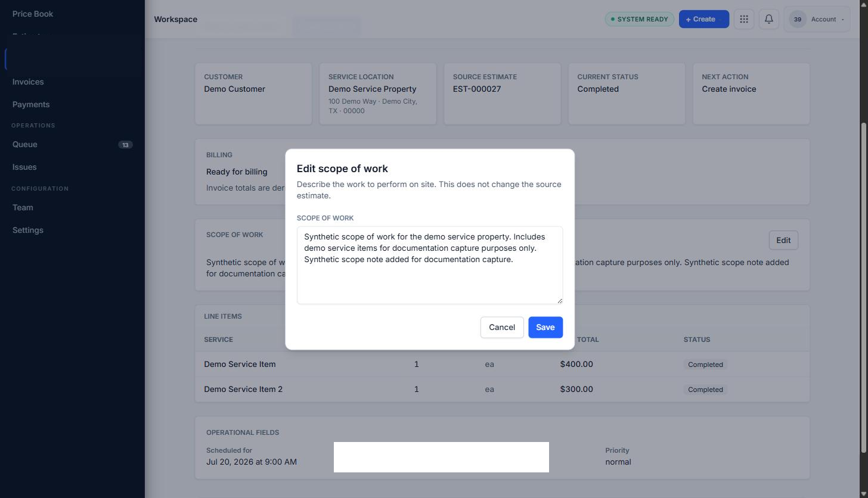Click the SYSTEM READY status badge
Viewport: 868px width, 498px height.
coord(640,19)
